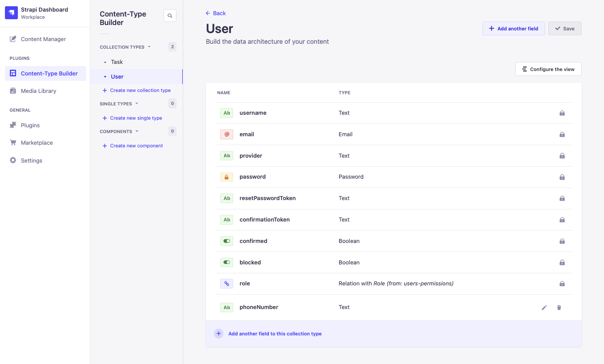
Task: Click the Content Manager pencil icon
Action: coord(13,39)
